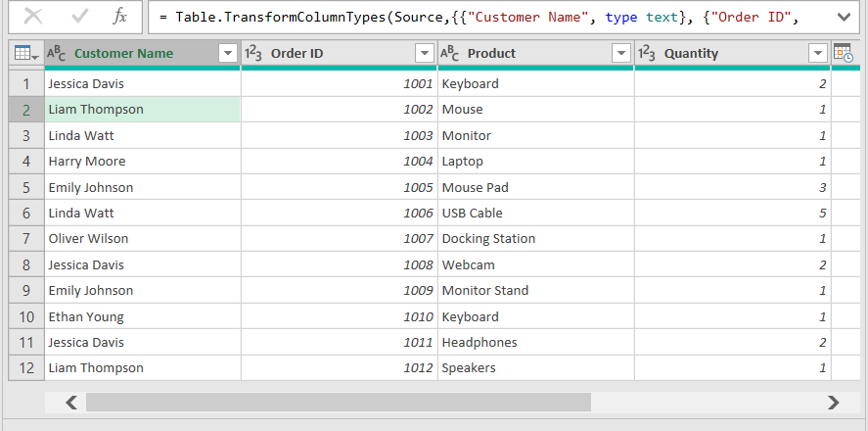The width and height of the screenshot is (868, 431).
Task: Select row number 1
Action: [x=26, y=83]
